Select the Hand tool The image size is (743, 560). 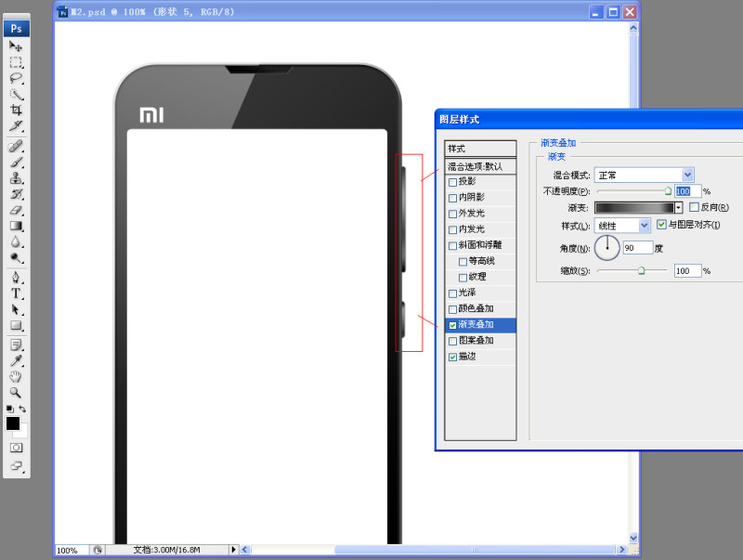click(x=16, y=377)
